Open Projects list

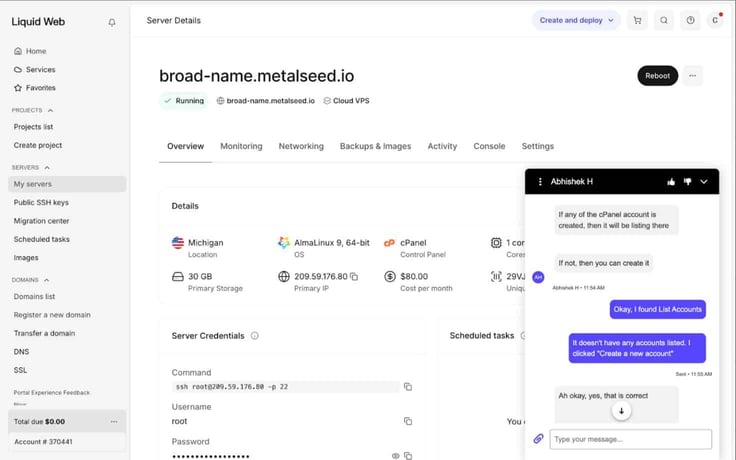pos(33,127)
